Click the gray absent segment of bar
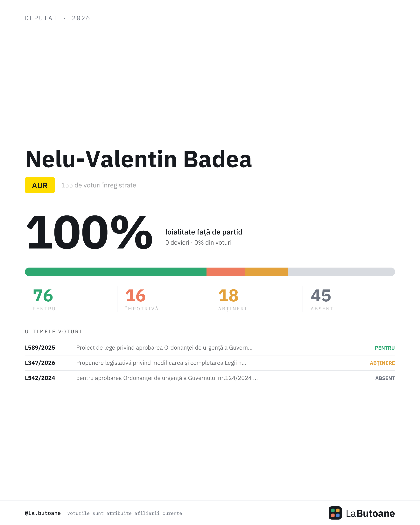Viewport: 420px width, 525px height. [x=341, y=272]
